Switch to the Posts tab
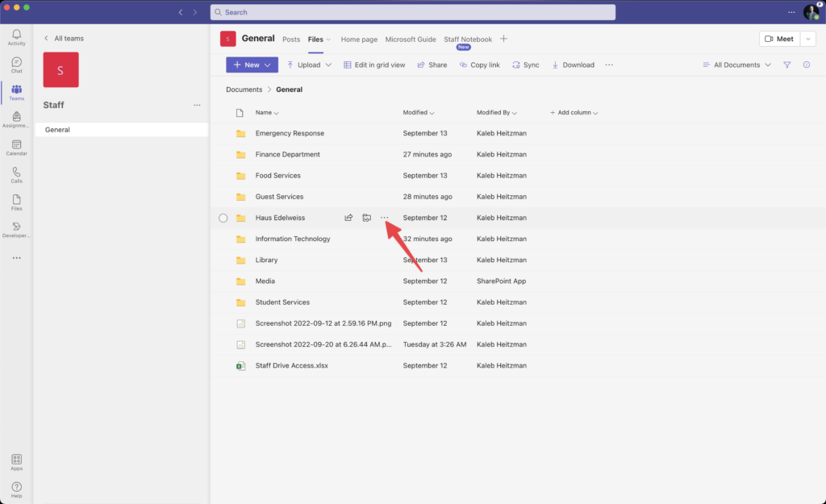 [x=291, y=40]
